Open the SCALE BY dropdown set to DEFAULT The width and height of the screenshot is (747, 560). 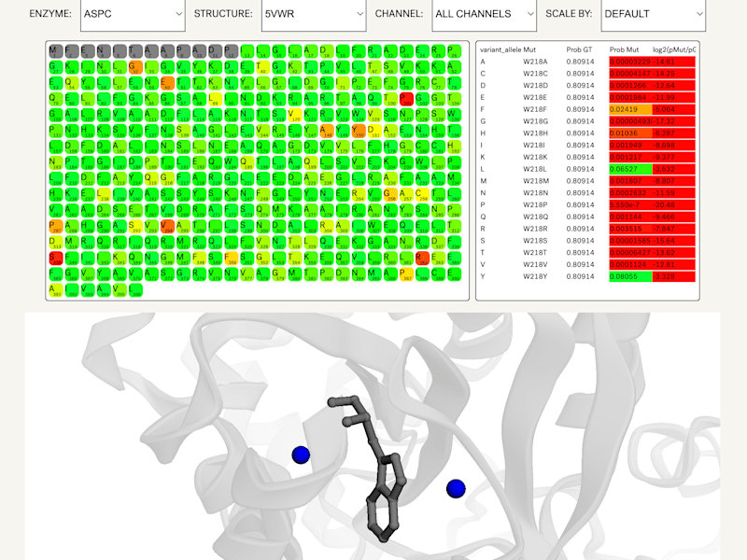coord(653,15)
